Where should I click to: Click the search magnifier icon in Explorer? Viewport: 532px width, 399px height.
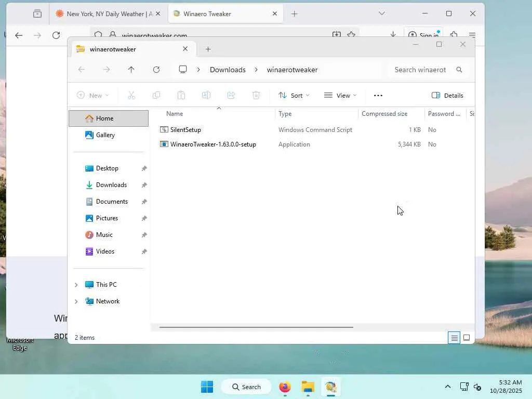coord(459,70)
